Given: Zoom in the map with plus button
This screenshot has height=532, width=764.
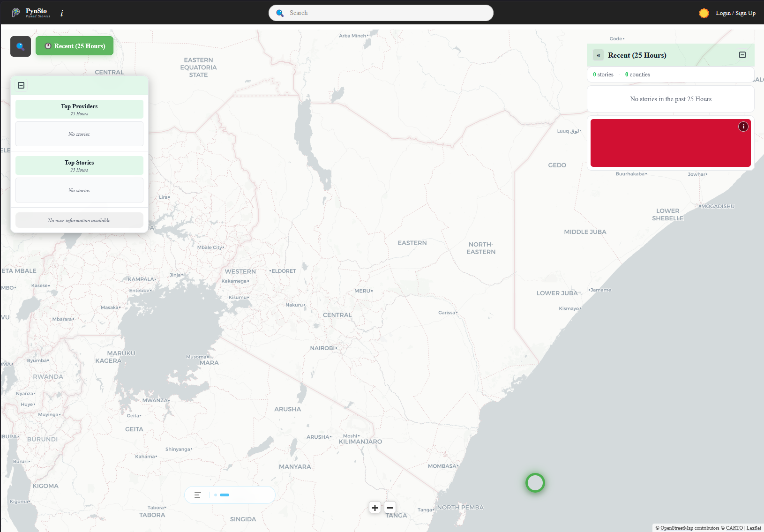Looking at the screenshot, I should click(x=375, y=508).
